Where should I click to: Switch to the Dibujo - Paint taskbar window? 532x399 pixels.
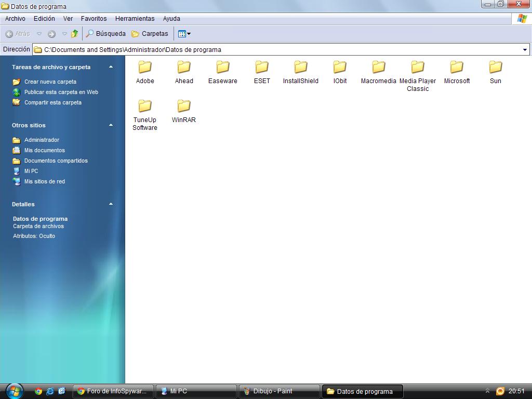pos(279,391)
